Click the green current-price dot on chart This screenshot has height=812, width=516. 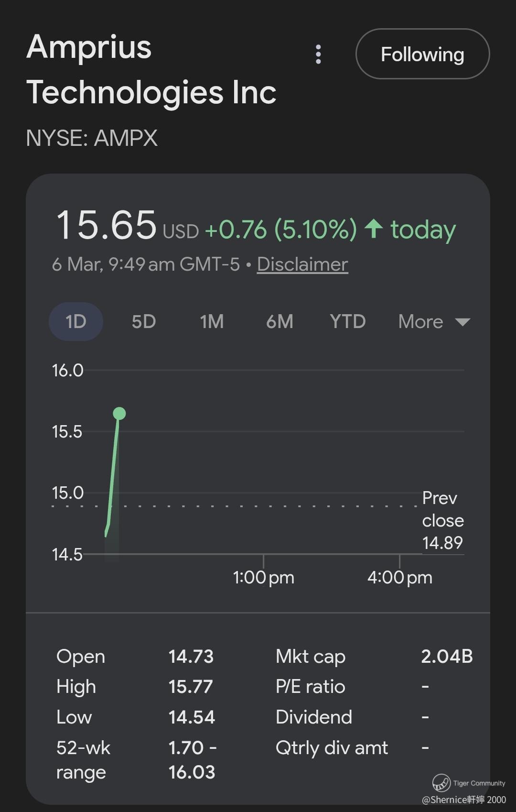click(x=119, y=413)
